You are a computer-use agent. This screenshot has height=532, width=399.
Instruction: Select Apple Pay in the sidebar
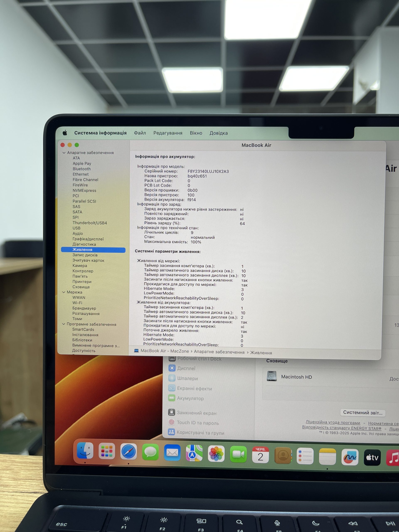[82, 163]
